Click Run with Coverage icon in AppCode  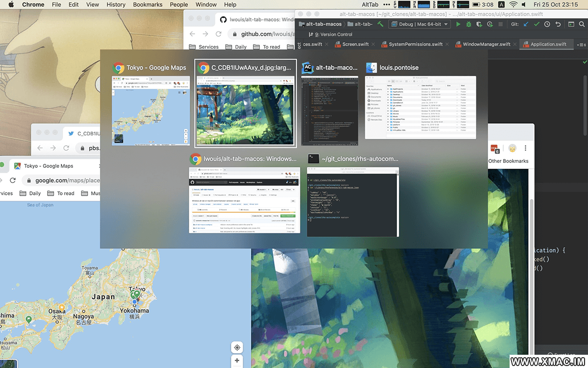tap(479, 24)
